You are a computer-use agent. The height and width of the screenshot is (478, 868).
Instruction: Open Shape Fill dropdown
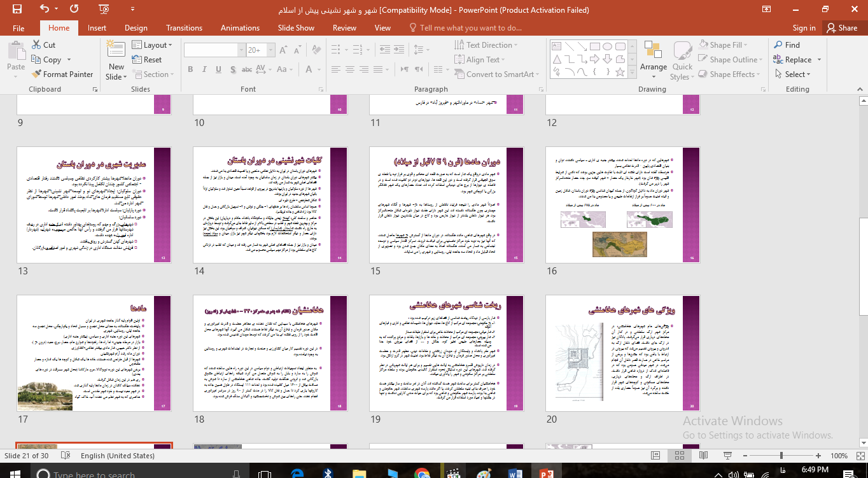point(724,45)
